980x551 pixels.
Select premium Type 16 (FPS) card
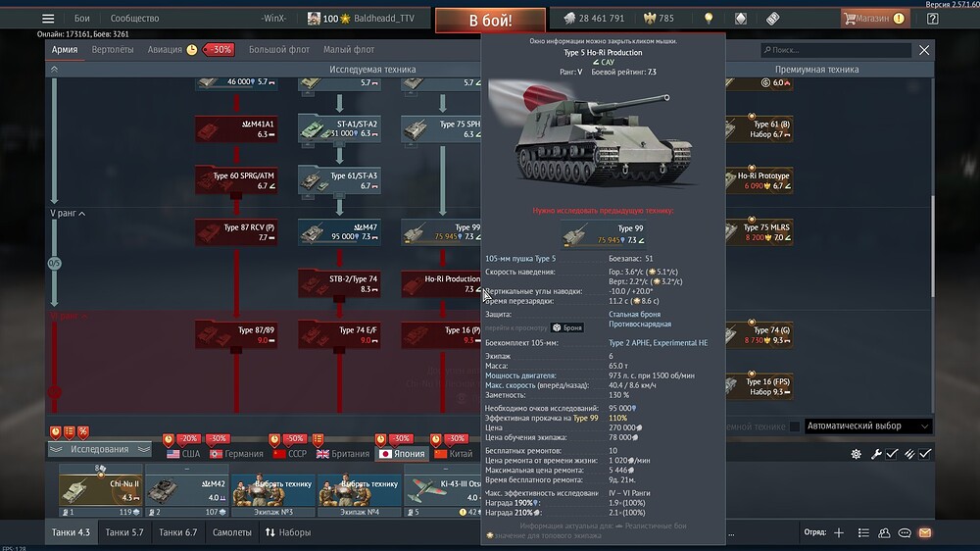(x=759, y=386)
